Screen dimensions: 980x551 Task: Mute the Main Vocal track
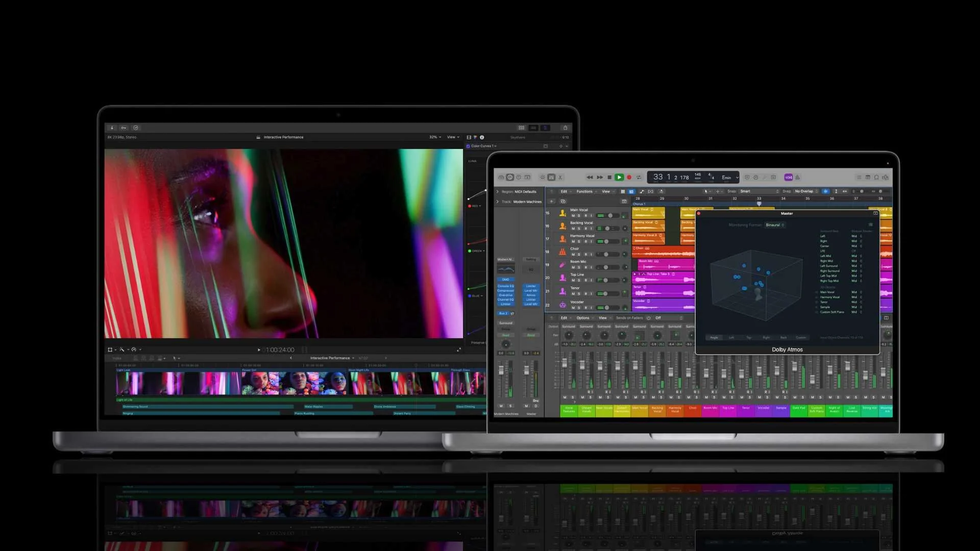tap(573, 216)
